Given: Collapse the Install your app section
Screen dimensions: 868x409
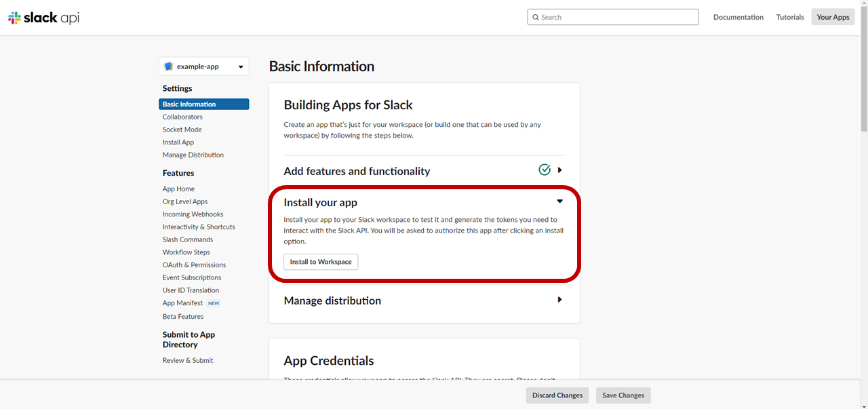Looking at the screenshot, I should 559,201.
